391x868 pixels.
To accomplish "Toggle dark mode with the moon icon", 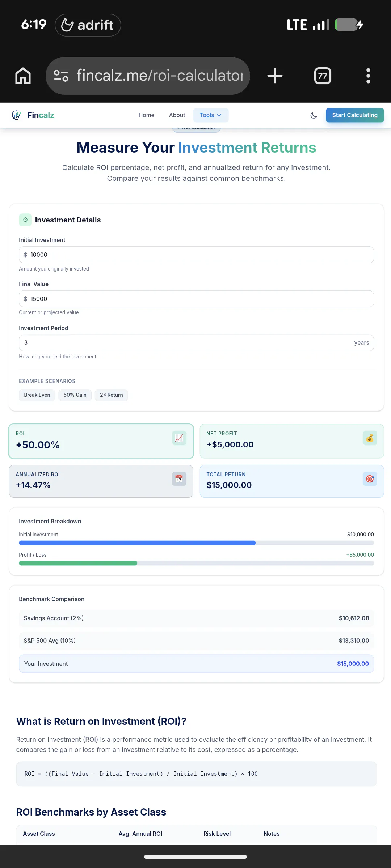I will (x=314, y=115).
